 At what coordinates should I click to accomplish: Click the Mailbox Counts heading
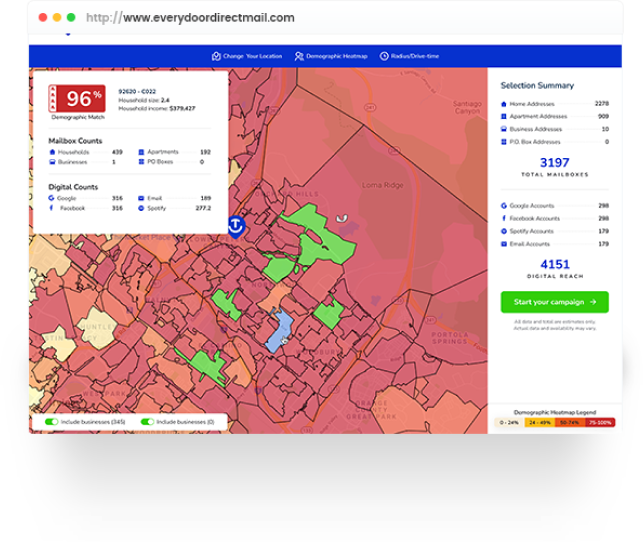(x=75, y=141)
